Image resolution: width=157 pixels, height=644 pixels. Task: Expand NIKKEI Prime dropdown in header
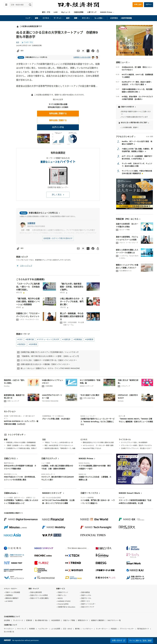click(x=107, y=12)
